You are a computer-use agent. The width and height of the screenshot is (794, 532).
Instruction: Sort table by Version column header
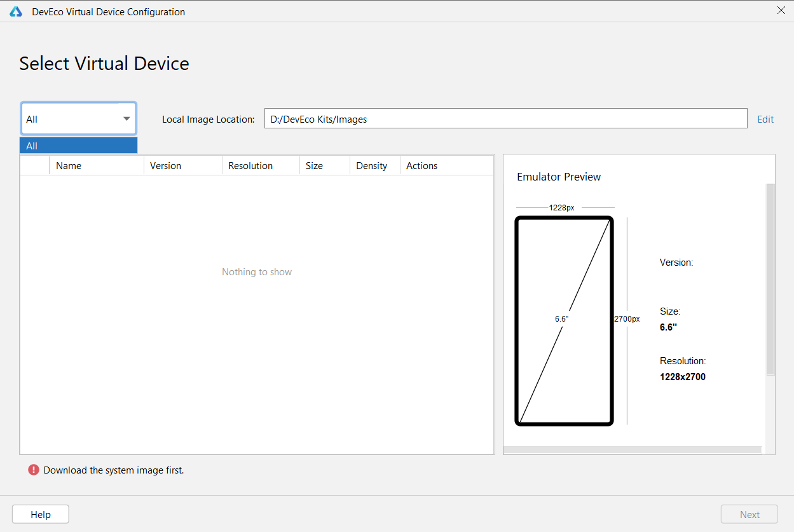(x=183, y=165)
